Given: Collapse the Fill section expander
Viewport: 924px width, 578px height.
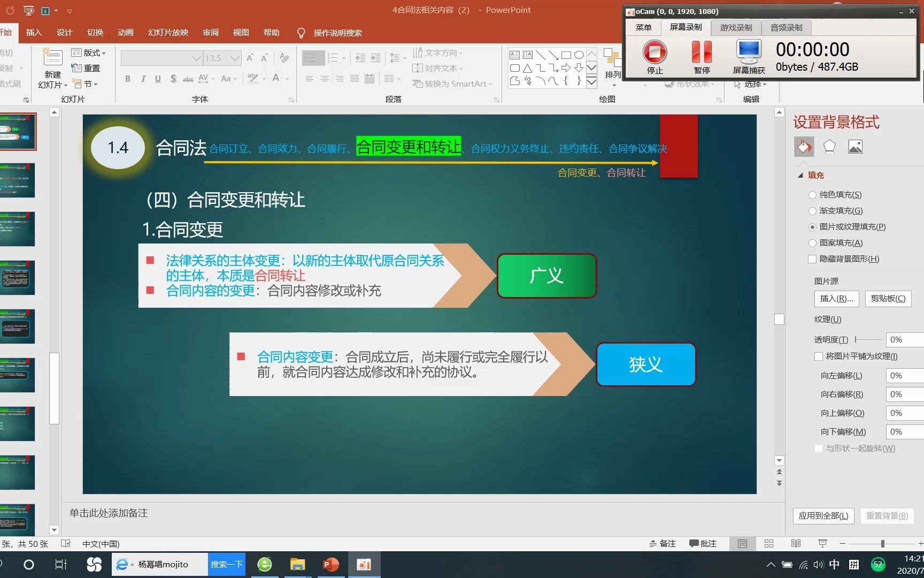Looking at the screenshot, I should [x=800, y=176].
